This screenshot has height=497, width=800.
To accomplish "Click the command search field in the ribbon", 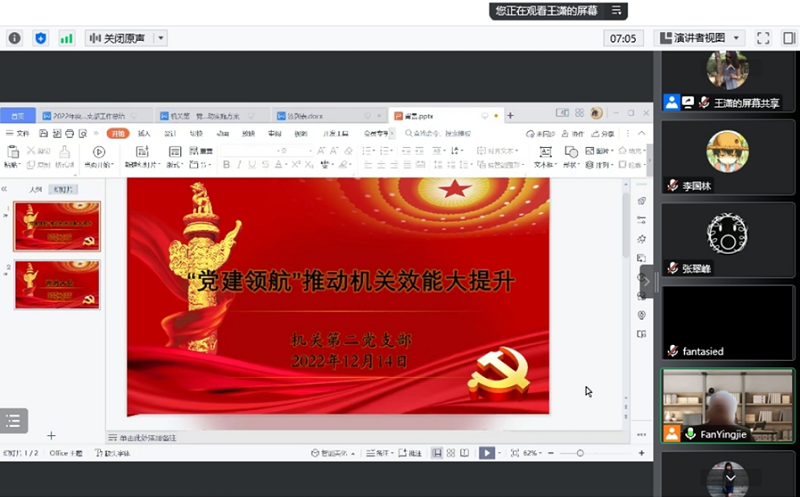I will (x=439, y=134).
